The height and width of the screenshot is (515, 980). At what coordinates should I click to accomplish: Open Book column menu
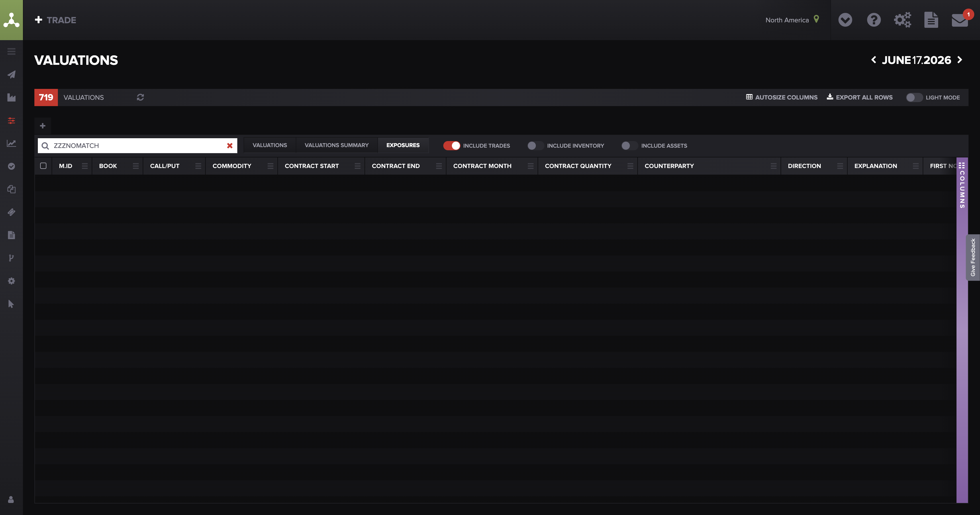(x=136, y=166)
